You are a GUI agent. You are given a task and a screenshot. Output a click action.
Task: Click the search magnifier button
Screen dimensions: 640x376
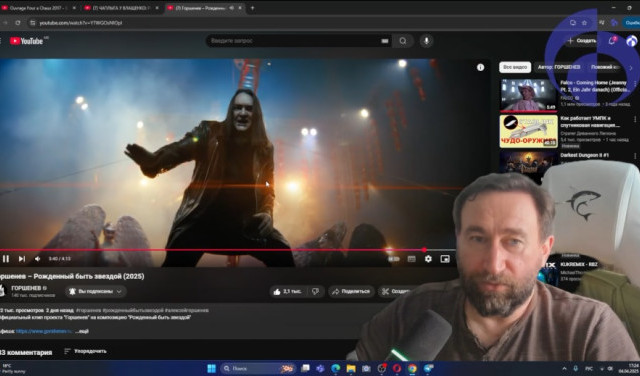(x=403, y=41)
